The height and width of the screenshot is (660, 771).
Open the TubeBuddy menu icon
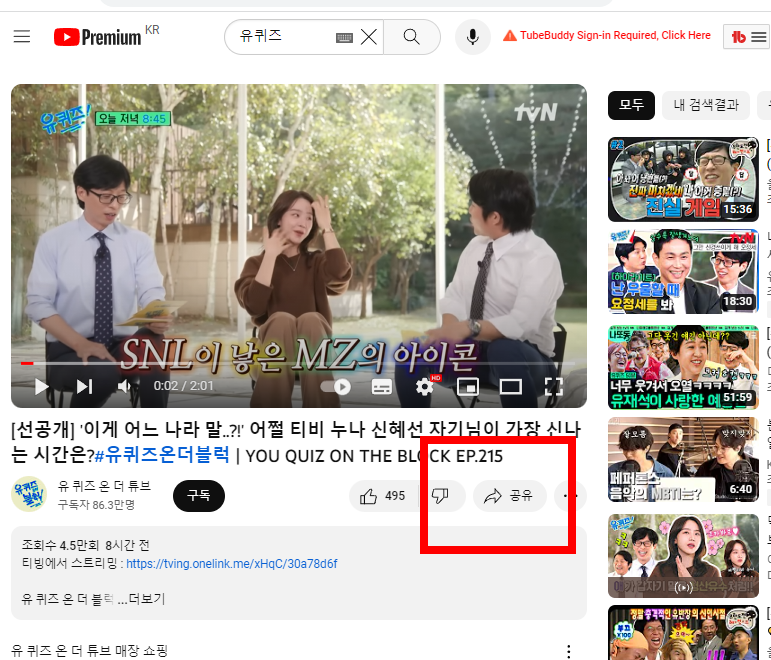746,37
